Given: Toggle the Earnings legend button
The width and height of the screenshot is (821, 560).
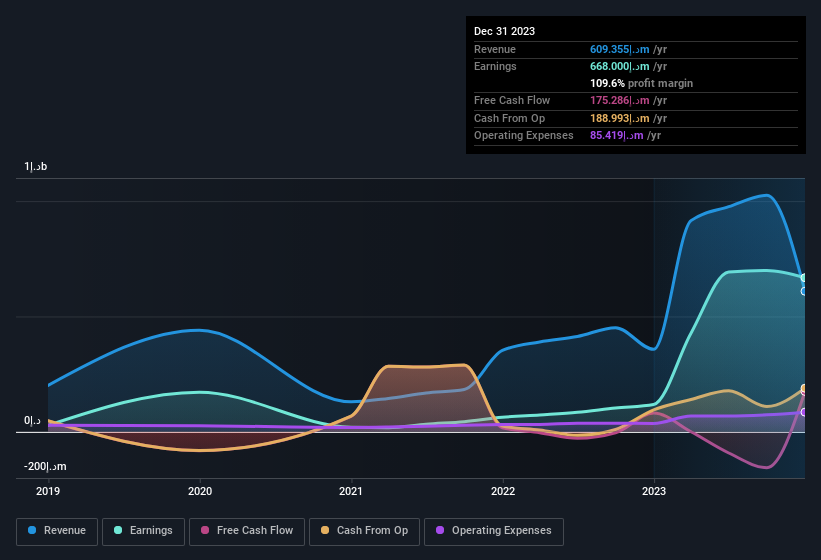Looking at the screenshot, I should 143,531.
